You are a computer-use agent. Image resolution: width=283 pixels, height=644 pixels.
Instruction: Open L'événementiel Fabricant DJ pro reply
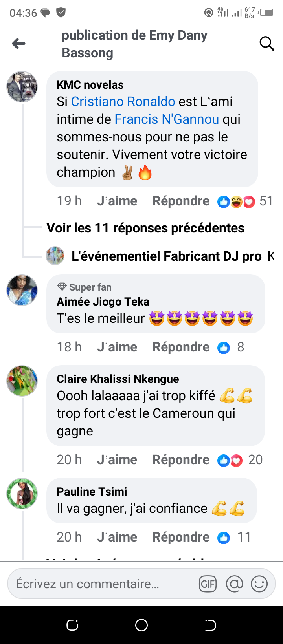point(166,256)
